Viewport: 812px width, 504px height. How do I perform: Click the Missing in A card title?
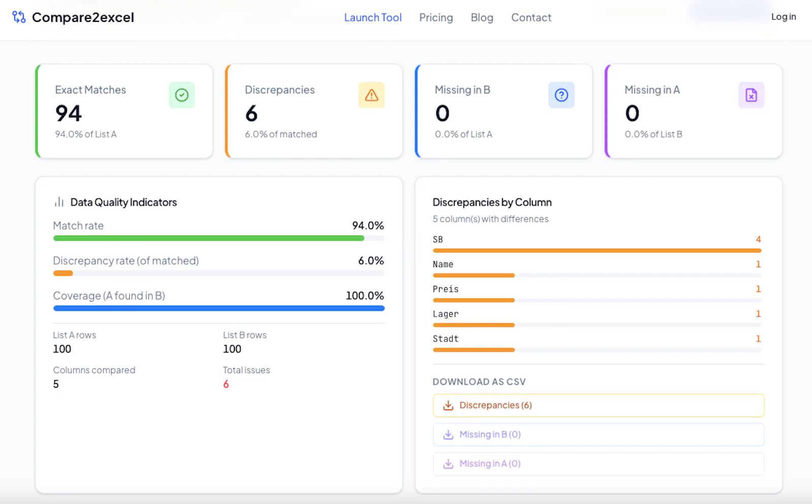pos(652,90)
